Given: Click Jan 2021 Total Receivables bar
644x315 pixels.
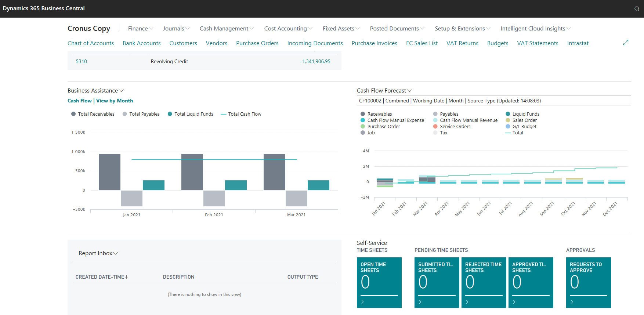Looking at the screenshot, I should click(x=109, y=172).
